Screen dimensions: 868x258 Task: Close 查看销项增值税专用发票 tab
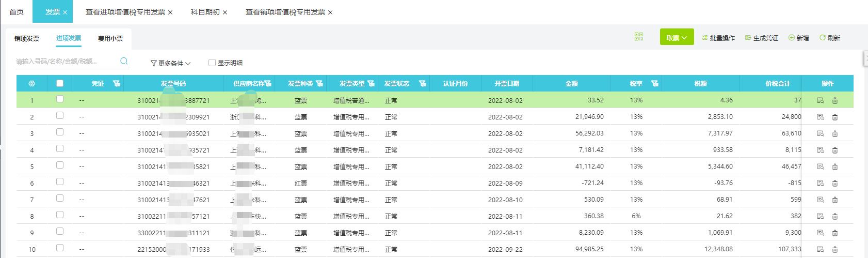(330, 12)
